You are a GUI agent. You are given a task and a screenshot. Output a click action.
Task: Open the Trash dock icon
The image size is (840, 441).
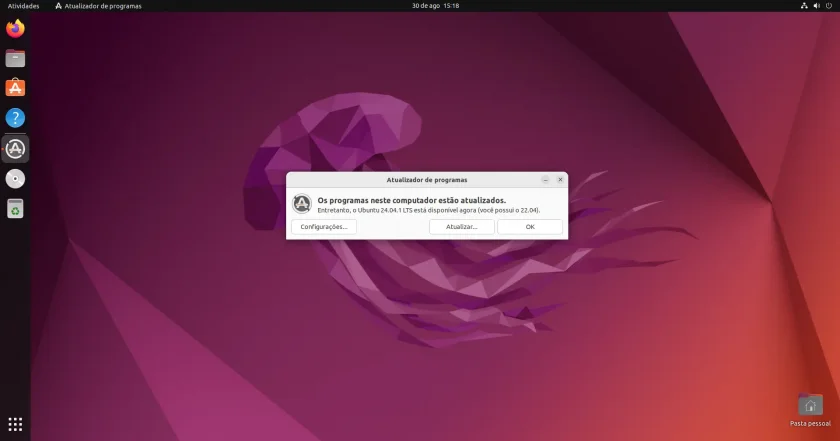15,209
